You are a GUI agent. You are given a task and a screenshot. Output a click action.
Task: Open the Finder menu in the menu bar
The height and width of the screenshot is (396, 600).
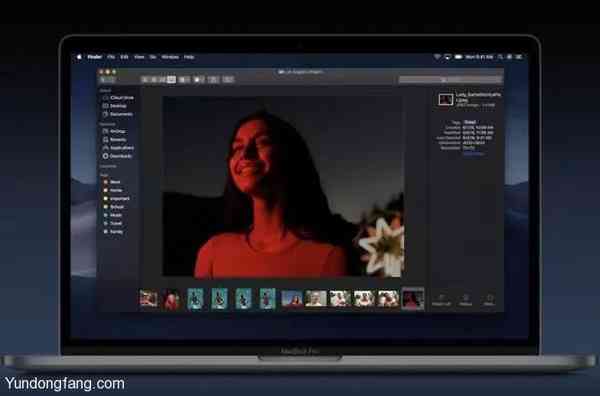95,57
